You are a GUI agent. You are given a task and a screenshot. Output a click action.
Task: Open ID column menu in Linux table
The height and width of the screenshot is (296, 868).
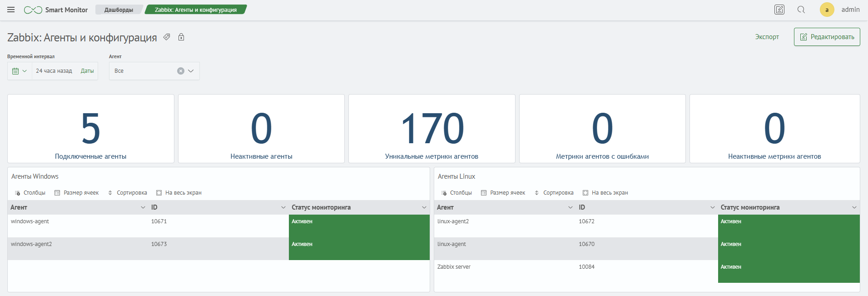pos(712,207)
